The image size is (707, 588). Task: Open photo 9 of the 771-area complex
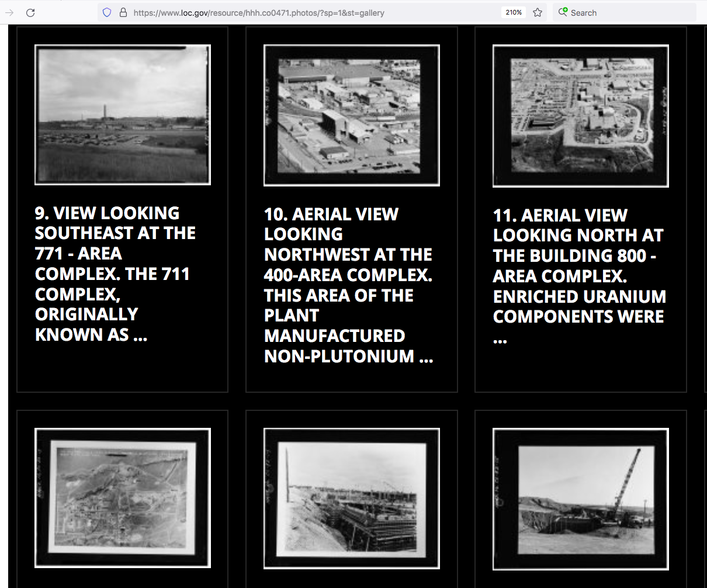123,115
